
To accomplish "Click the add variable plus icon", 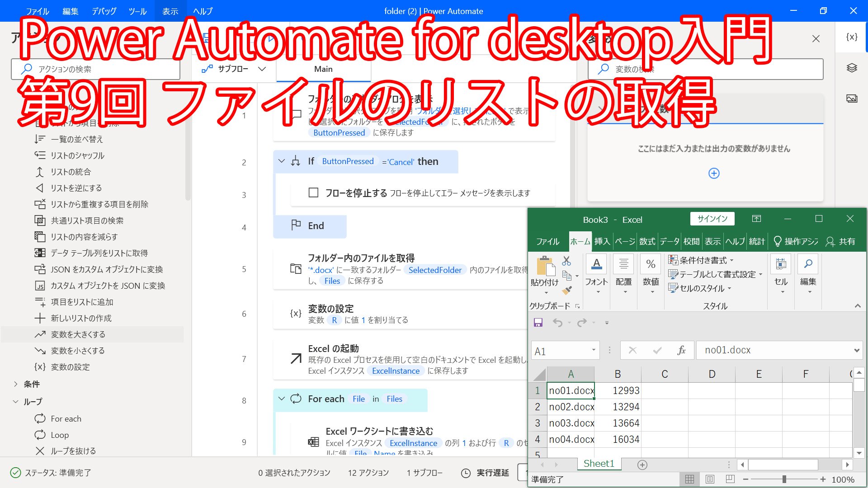I will point(714,174).
